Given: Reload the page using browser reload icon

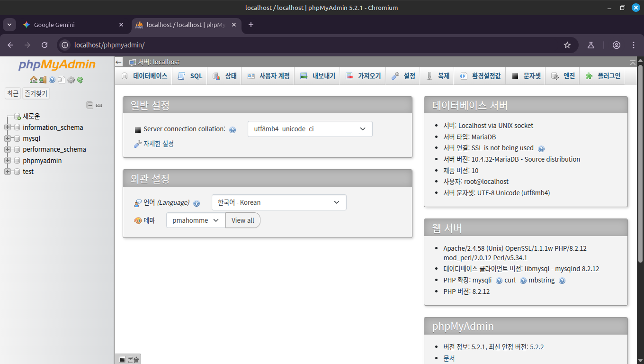Looking at the screenshot, I should tap(45, 45).
